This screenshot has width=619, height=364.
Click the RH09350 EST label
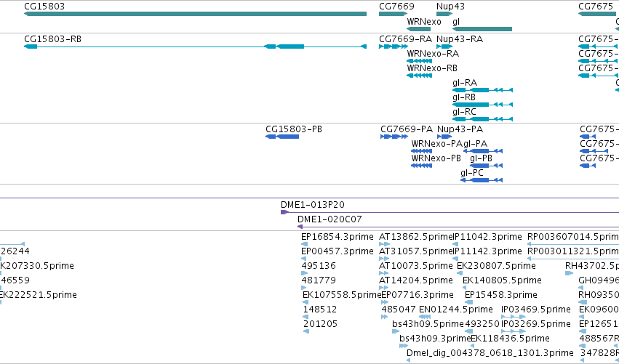click(599, 295)
